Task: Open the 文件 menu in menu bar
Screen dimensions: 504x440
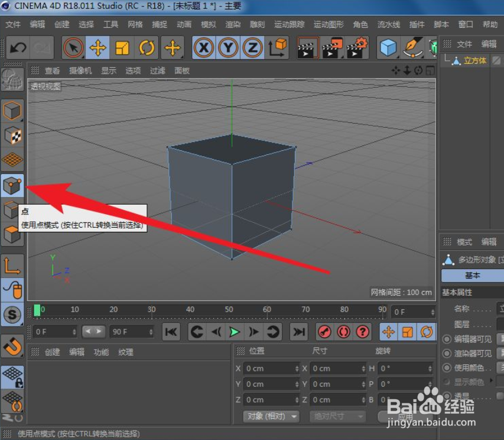Action: pos(13,24)
